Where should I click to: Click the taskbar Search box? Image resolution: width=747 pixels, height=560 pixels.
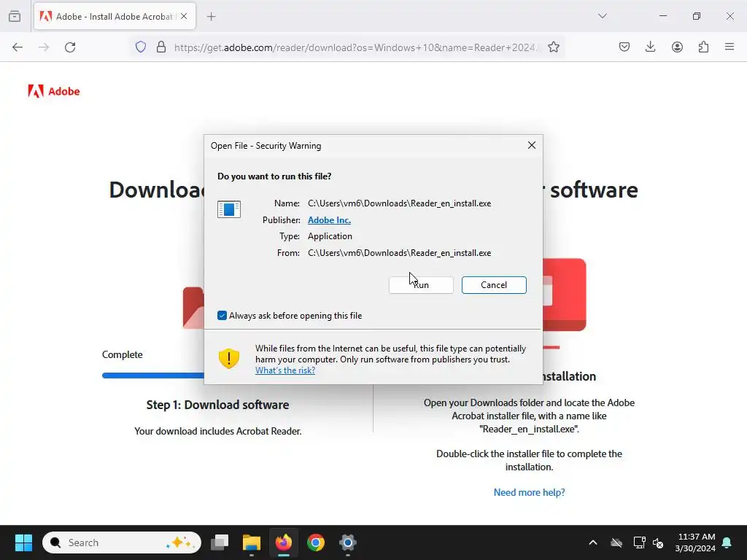click(122, 542)
